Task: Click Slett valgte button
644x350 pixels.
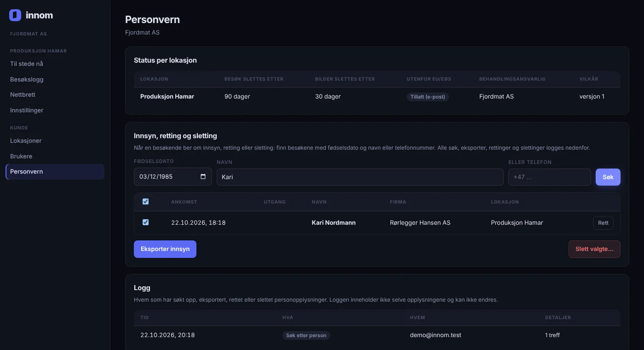Action: [594, 249]
